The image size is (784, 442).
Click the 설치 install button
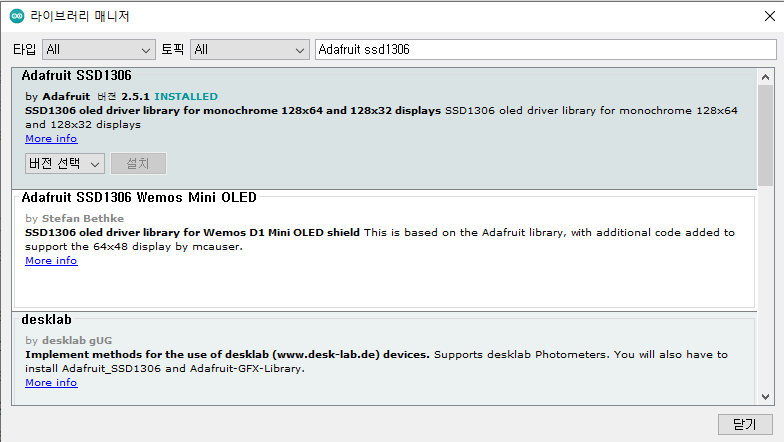(138, 164)
